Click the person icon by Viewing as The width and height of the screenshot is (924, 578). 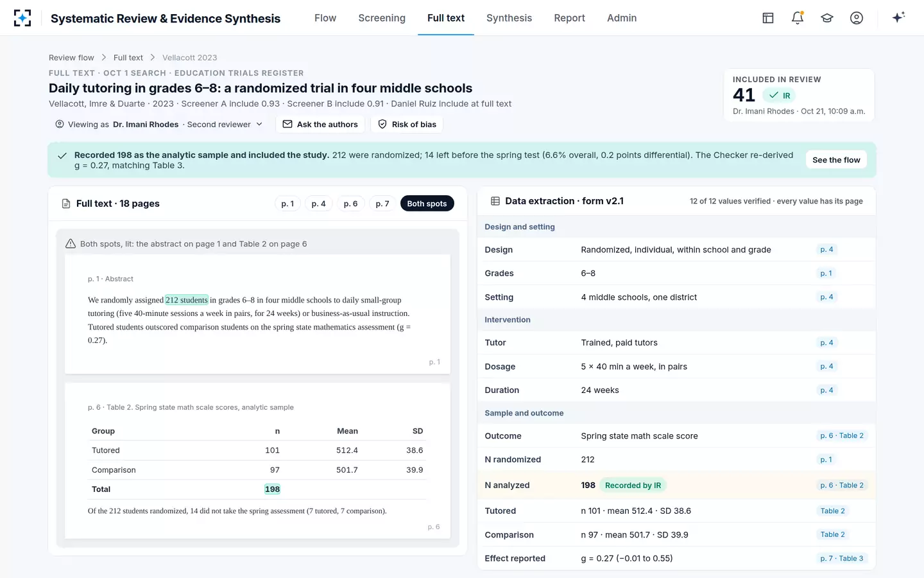(x=60, y=124)
